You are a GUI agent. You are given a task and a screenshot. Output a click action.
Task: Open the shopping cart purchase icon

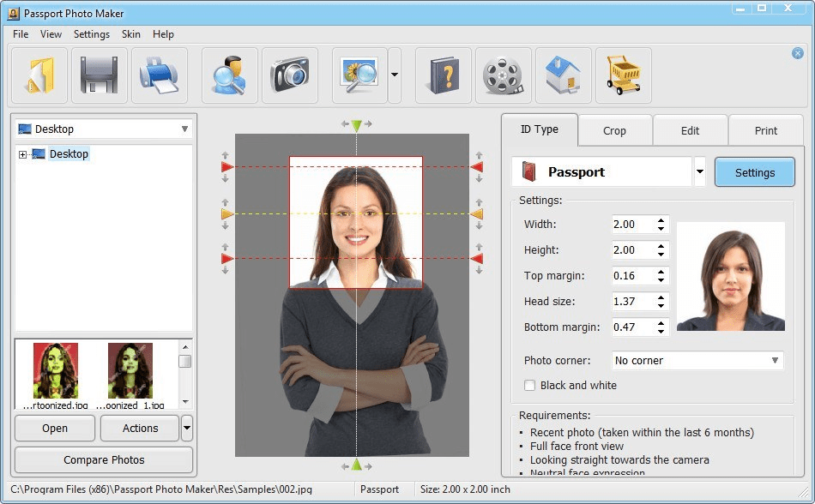point(624,75)
